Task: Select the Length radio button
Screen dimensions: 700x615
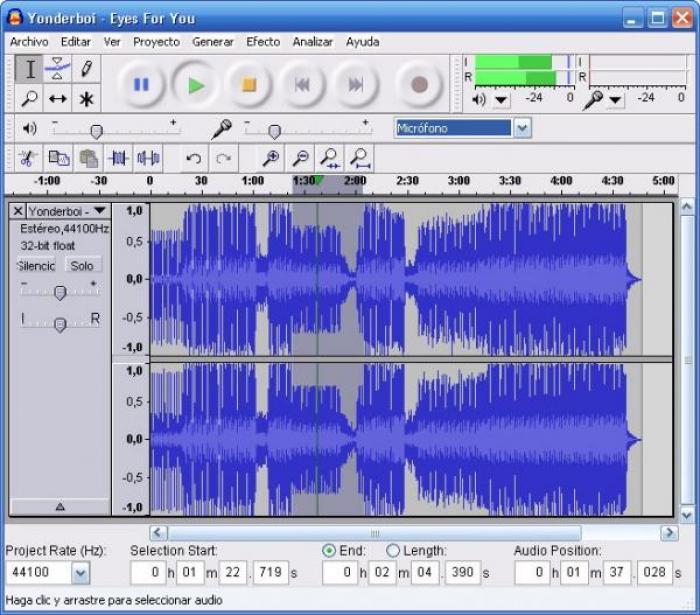Action: pos(392,551)
